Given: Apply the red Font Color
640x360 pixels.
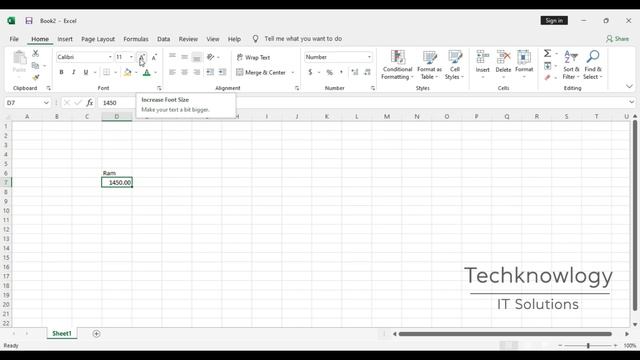Looking at the screenshot, I should (x=147, y=72).
